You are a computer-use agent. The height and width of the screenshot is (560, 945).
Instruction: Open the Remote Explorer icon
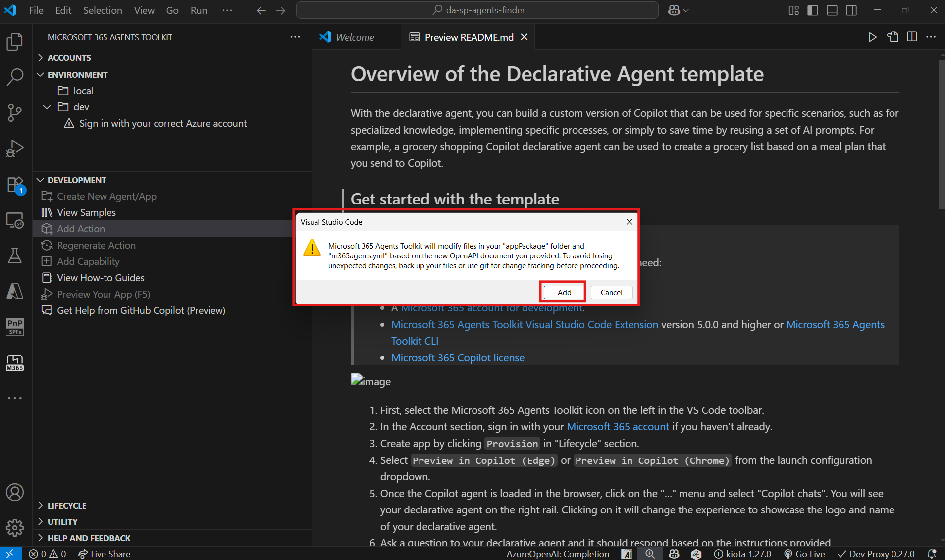(x=15, y=220)
